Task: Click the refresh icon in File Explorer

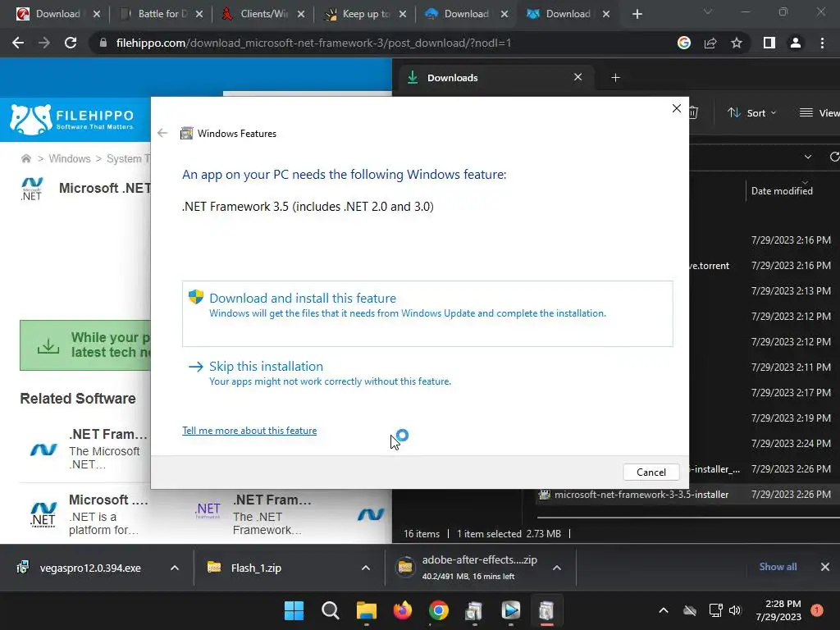Action: click(834, 157)
